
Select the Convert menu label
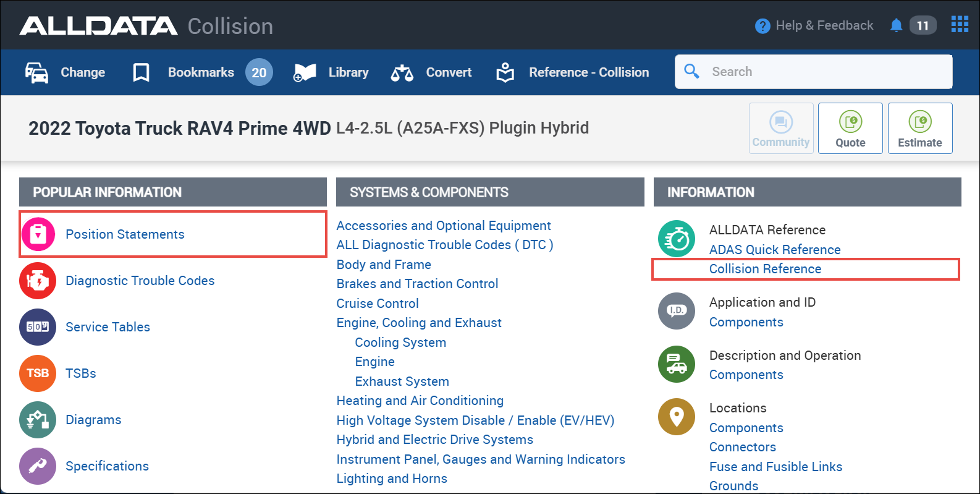[449, 72]
